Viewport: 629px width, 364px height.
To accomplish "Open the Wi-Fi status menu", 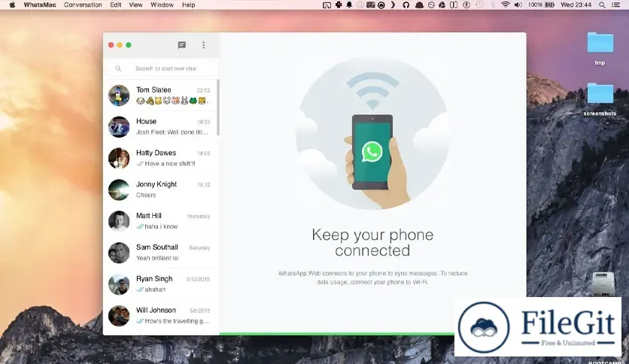I will 506,5.
